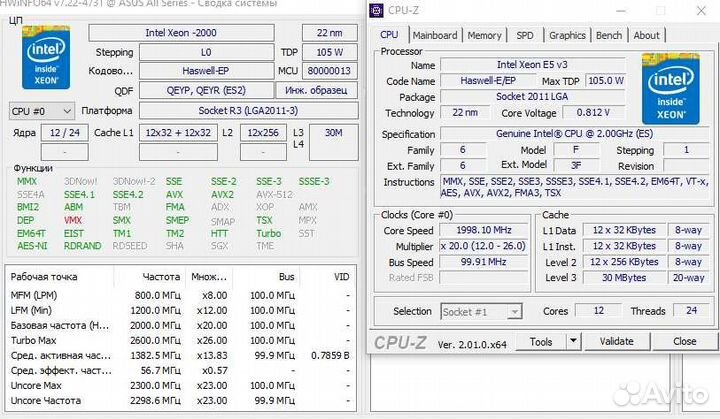Click the CPU-Z app icon in title bar
The width and height of the screenshot is (720, 419).
(377, 10)
